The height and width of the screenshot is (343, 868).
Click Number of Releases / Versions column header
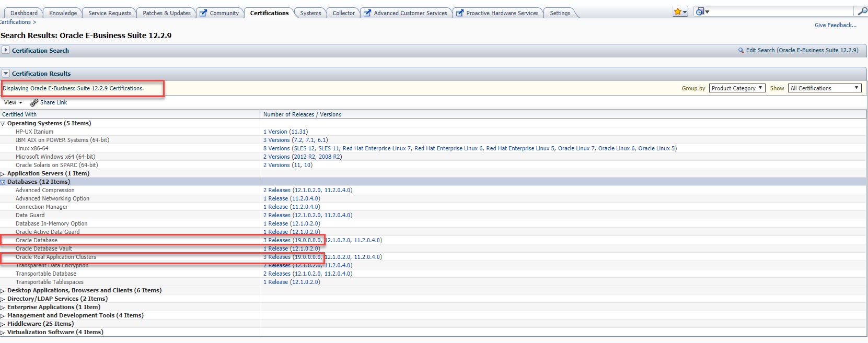coord(563,114)
